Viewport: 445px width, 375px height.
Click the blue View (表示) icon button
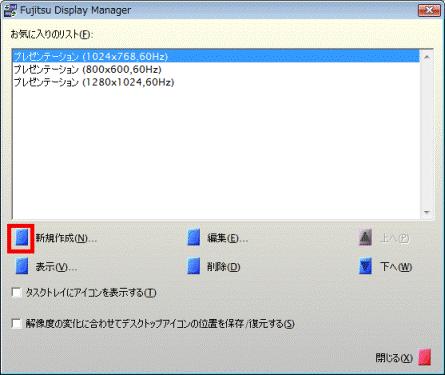[x=22, y=267]
